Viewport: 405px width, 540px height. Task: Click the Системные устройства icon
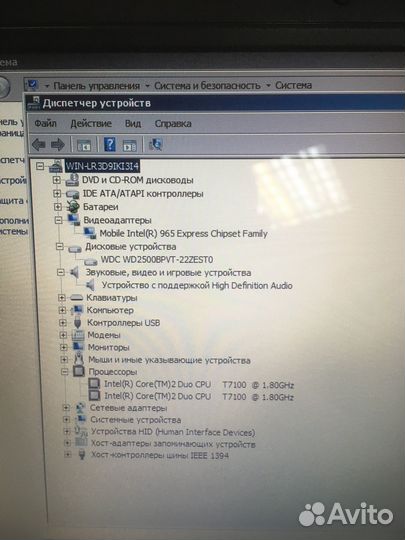click(81, 419)
